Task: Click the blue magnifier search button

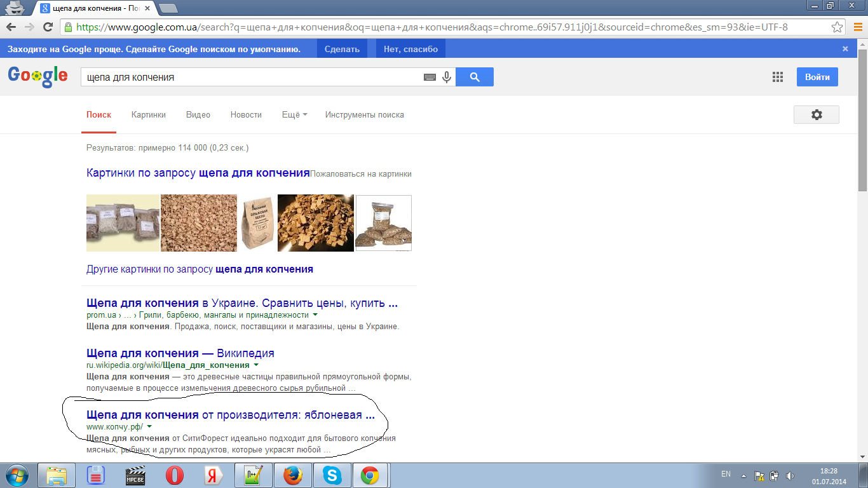Action: pyautogui.click(x=475, y=77)
